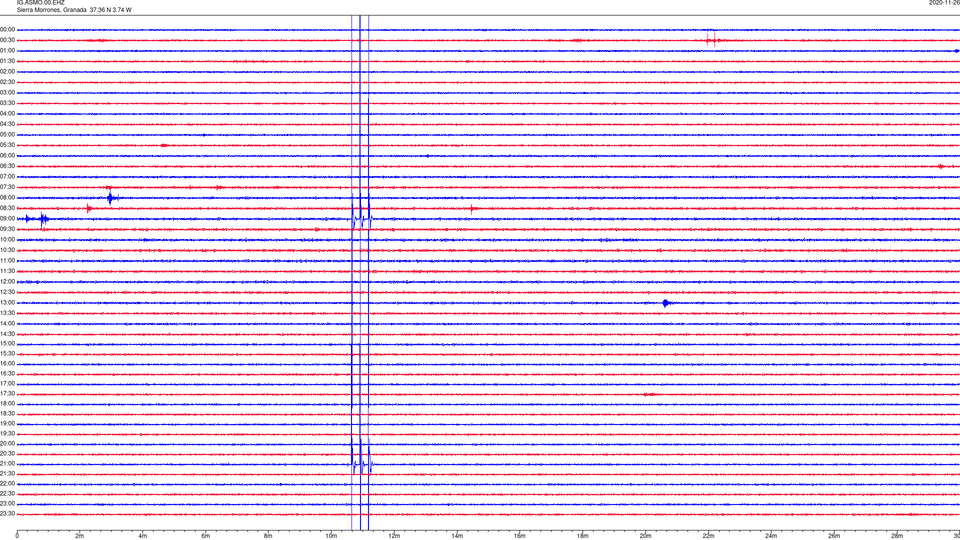Click the station code IG.ASMO.00.EHZ header

click(40, 2)
